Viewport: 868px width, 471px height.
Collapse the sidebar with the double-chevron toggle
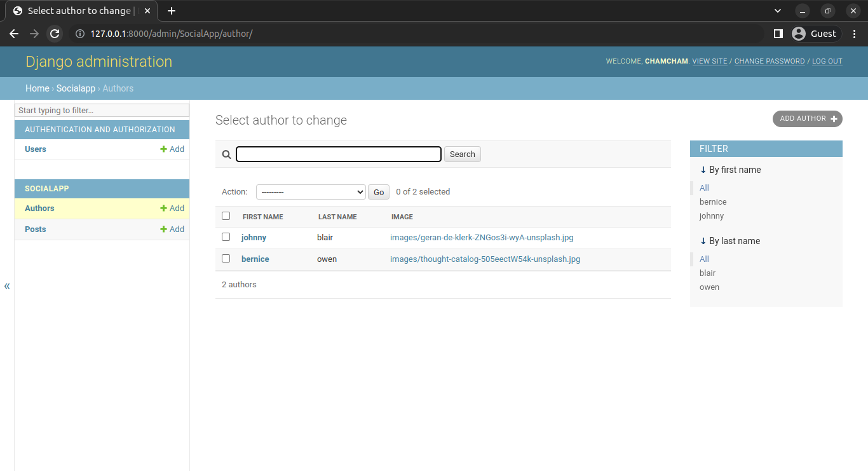coord(7,286)
